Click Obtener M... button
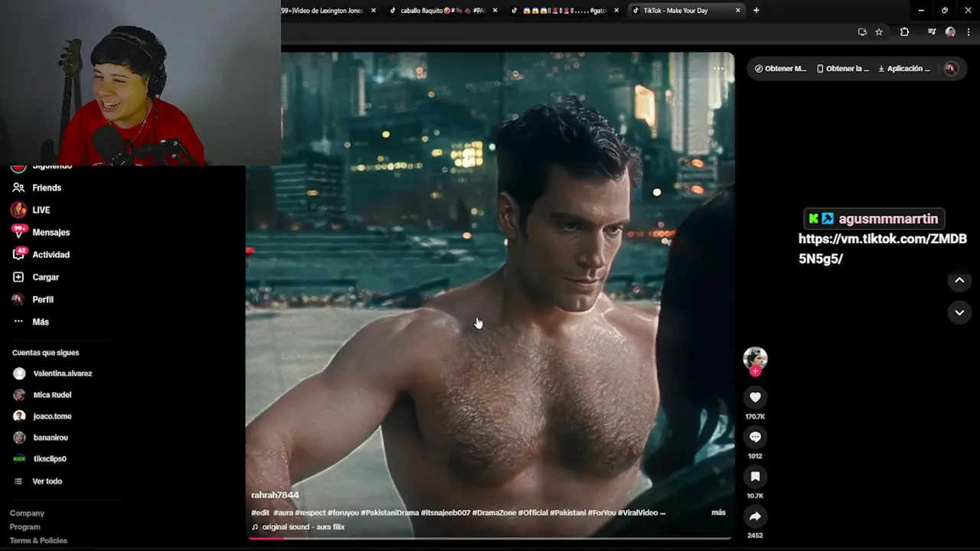 pos(780,69)
